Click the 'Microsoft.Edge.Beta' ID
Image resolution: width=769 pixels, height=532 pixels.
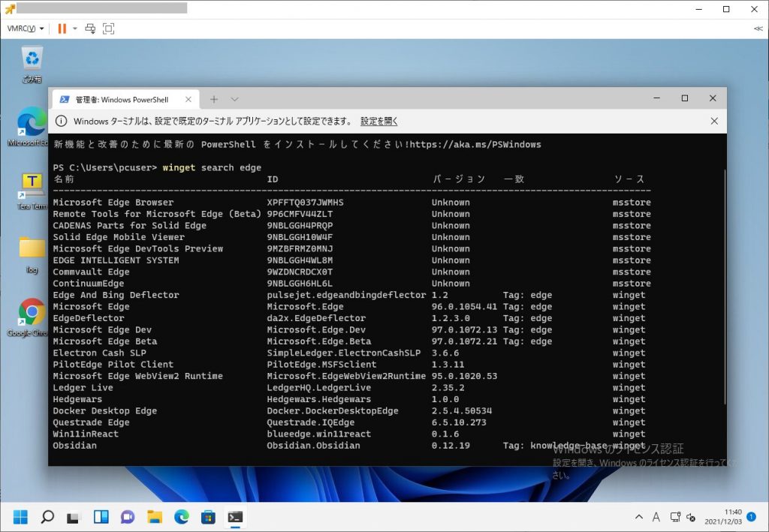click(318, 341)
